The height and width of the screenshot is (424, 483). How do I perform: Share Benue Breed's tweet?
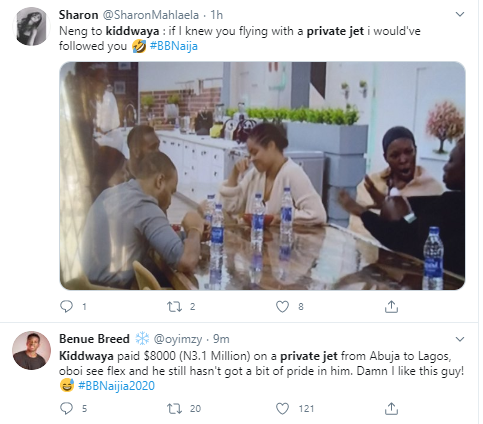391,408
